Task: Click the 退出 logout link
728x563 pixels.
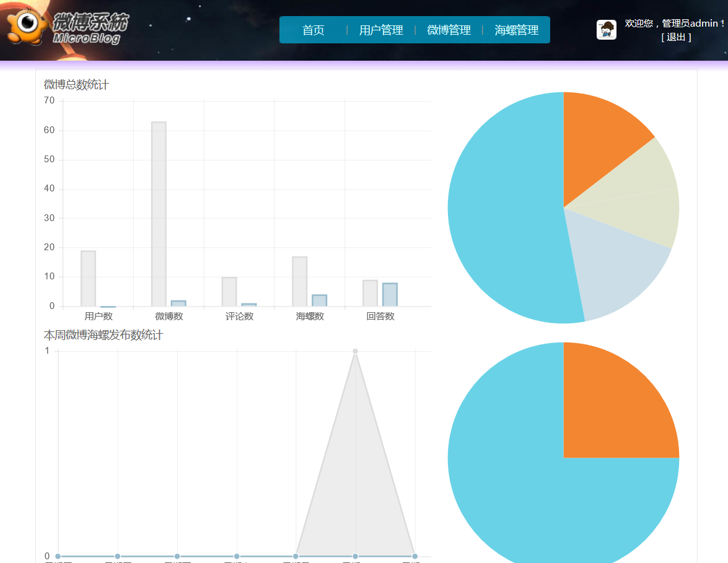Action: tap(676, 37)
